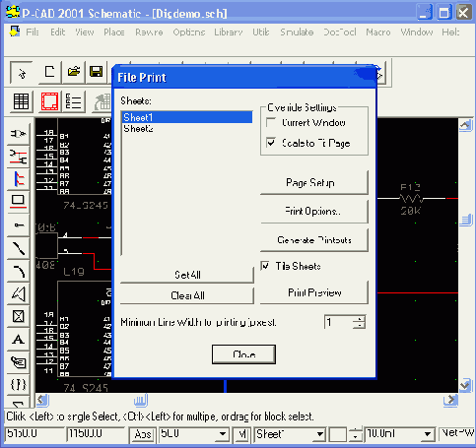Select the Place Part tool icon
476x448 pixels.
click(18, 133)
